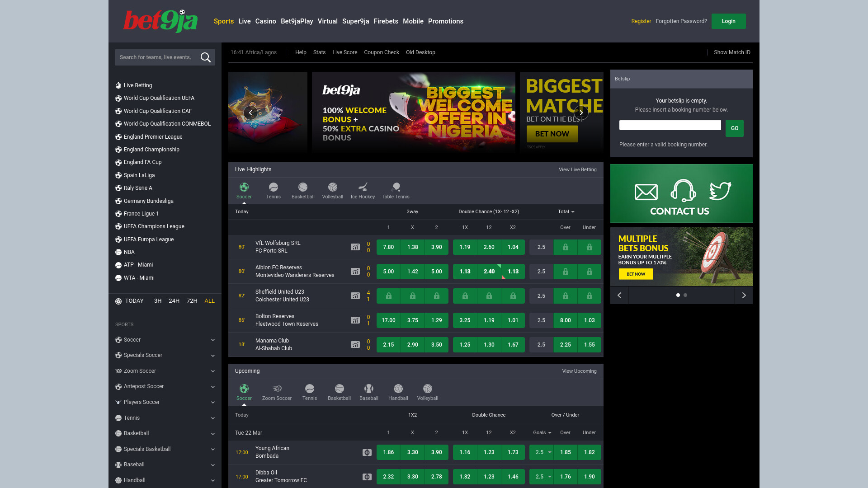Open Live Betting in sidebar
Viewport: 868px width, 488px height.
pyautogui.click(x=138, y=85)
